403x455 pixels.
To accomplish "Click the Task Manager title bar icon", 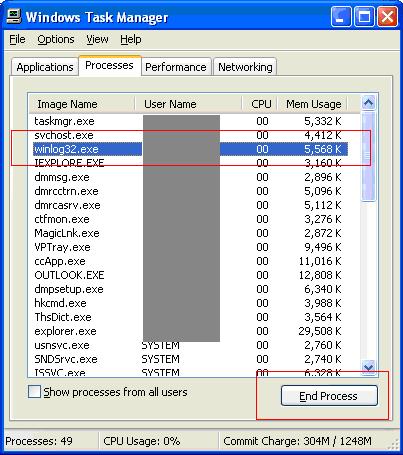I will (x=14, y=15).
